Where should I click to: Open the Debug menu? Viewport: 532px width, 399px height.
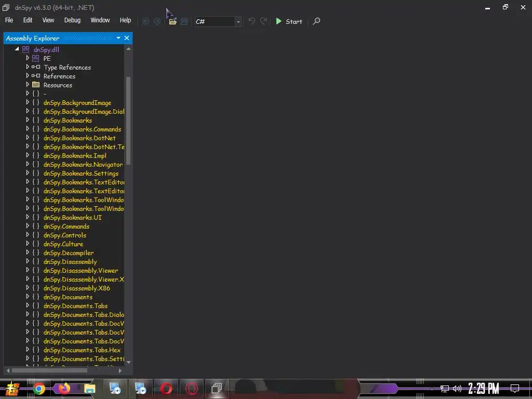[x=72, y=20]
